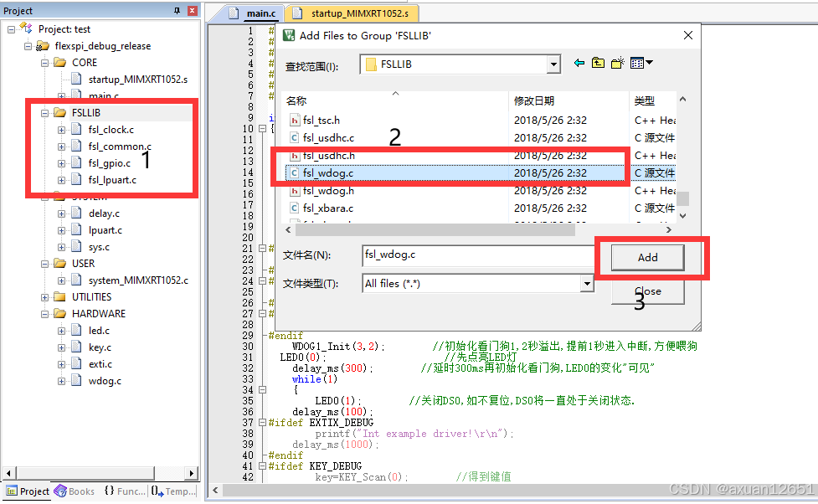818x504 pixels.
Task: Switch to Books bottom tab
Action: pyautogui.click(x=75, y=491)
